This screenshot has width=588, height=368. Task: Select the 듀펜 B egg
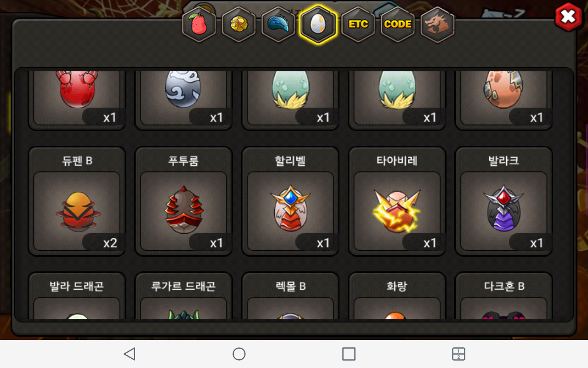click(77, 201)
